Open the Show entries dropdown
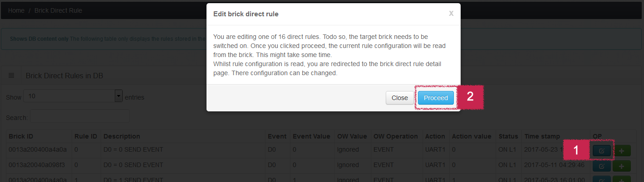This screenshot has width=644, height=182. [73, 96]
